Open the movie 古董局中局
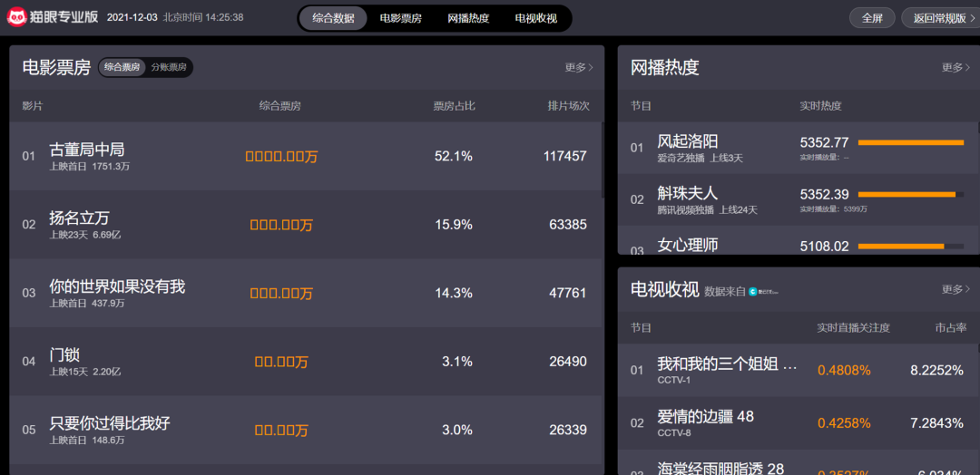980x475 pixels. [x=86, y=150]
